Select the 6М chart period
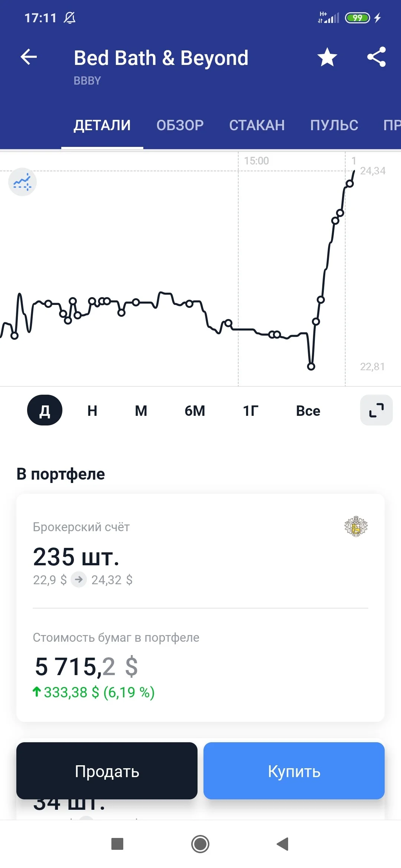This screenshot has width=401, height=868. coord(195,411)
